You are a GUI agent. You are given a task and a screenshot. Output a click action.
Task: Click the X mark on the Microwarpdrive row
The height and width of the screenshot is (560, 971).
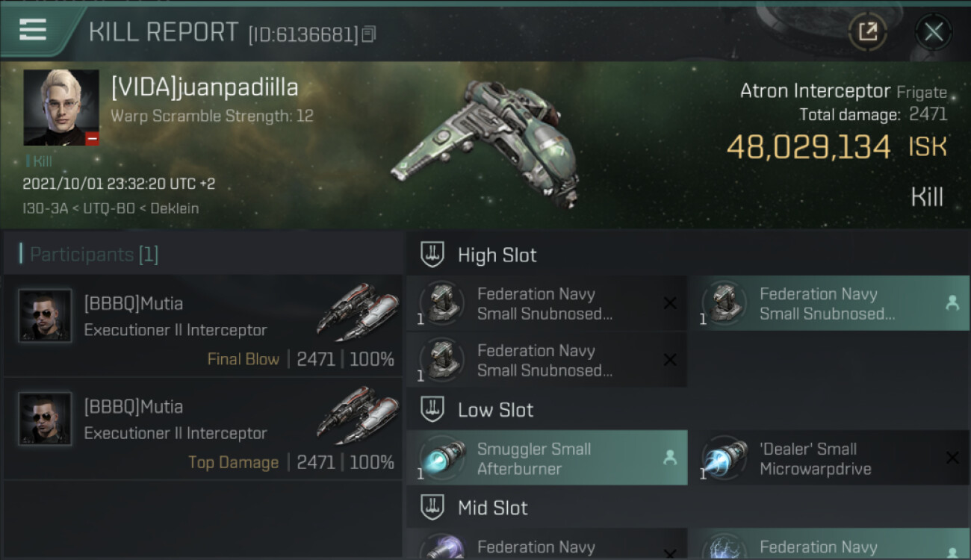point(952,458)
